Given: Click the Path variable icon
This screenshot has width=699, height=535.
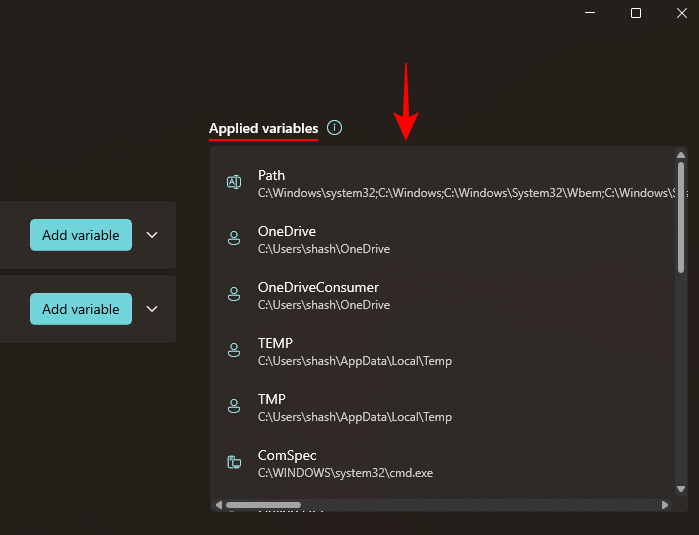Looking at the screenshot, I should 234,182.
